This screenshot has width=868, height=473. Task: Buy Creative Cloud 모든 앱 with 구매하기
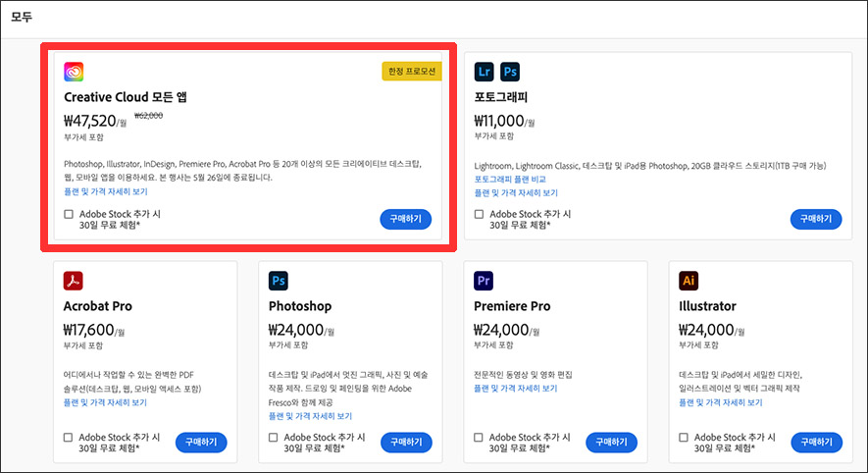(x=406, y=219)
